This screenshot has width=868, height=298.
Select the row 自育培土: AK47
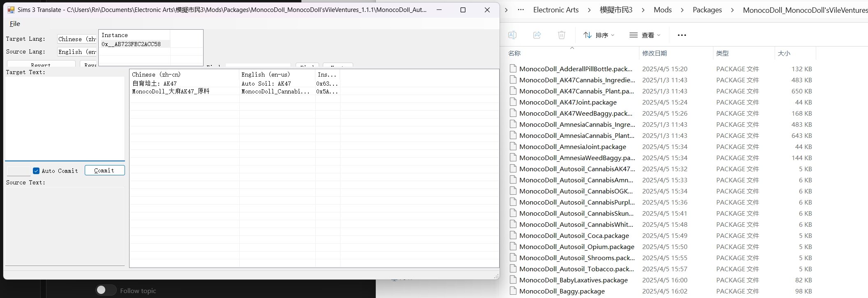pos(235,84)
